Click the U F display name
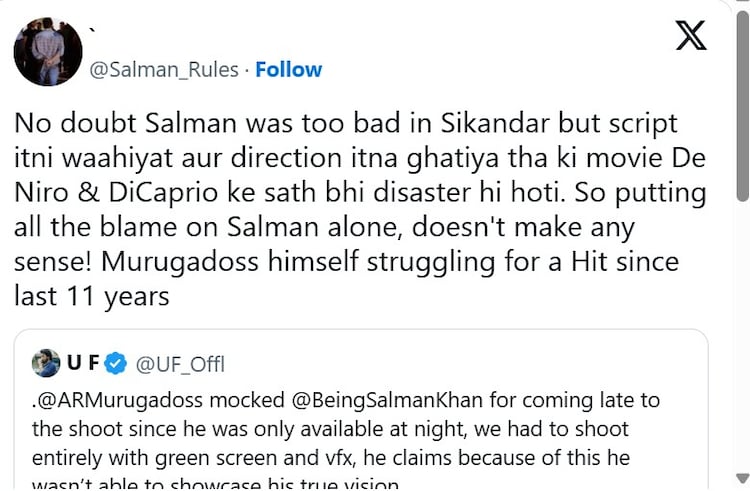The image size is (750, 491). click(x=81, y=364)
